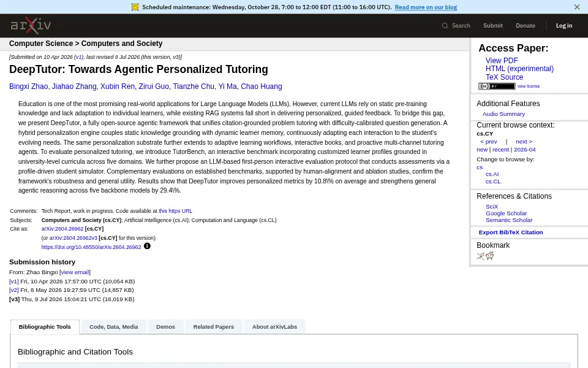Open the Log in page
The width and height of the screenshot is (588, 368).
[563, 26]
